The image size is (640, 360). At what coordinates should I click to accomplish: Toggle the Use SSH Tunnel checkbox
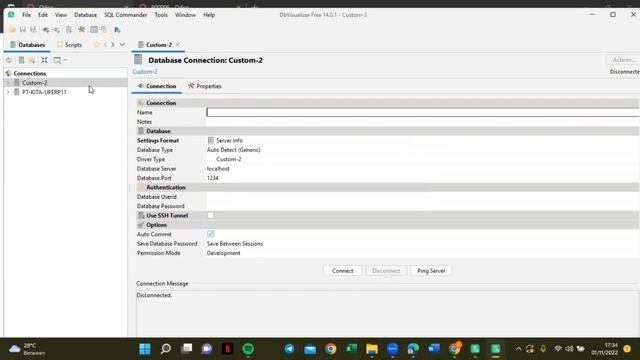(211, 215)
